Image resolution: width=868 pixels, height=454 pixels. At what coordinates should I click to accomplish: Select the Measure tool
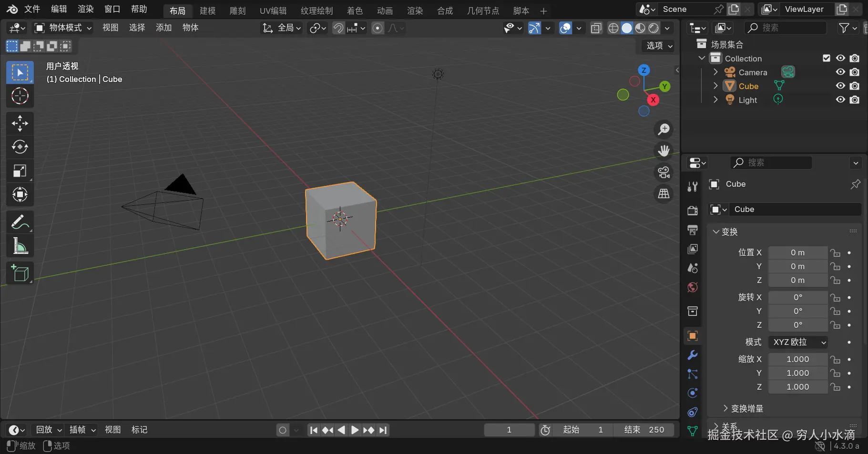20,245
